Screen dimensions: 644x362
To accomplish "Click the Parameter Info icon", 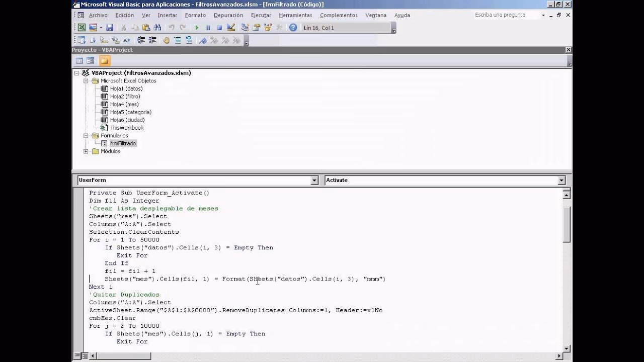I will (115, 40).
